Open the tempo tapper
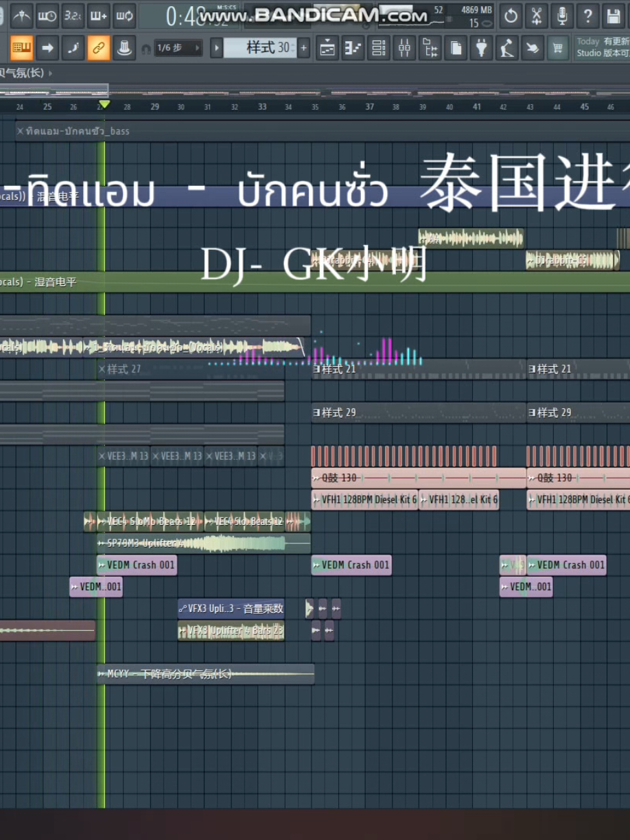Viewport: 630px width, 840px height. 507,48
